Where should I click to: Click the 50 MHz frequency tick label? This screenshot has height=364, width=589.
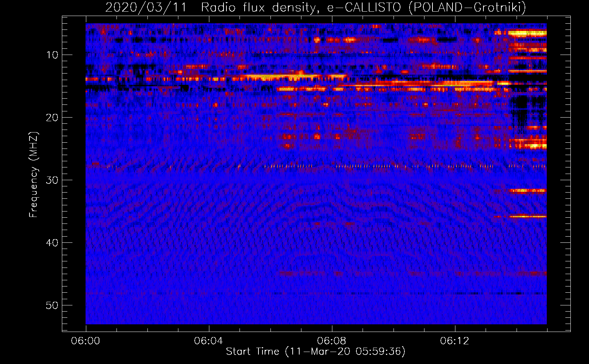tap(52, 305)
